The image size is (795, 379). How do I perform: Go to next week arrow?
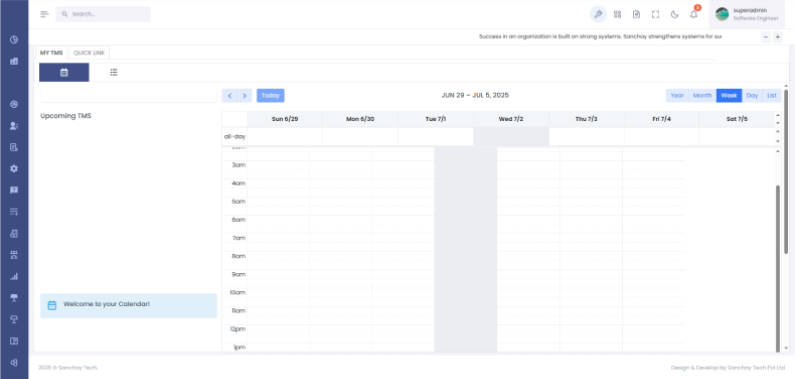click(244, 95)
